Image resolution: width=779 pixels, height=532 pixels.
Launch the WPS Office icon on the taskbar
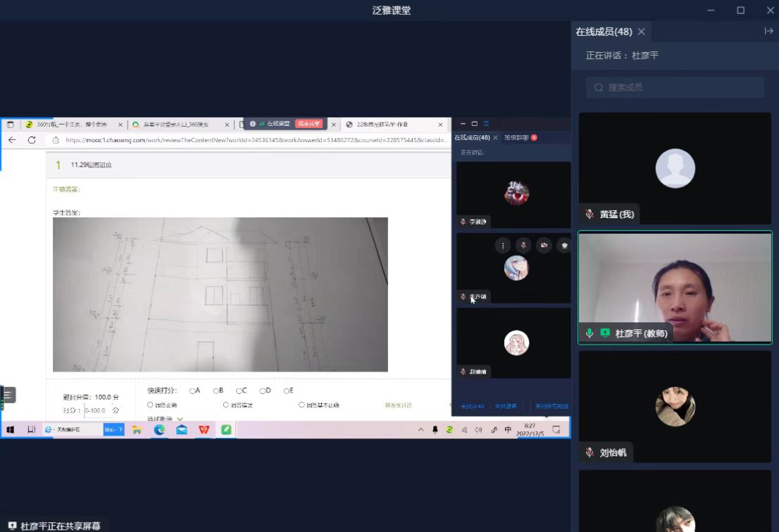point(204,429)
